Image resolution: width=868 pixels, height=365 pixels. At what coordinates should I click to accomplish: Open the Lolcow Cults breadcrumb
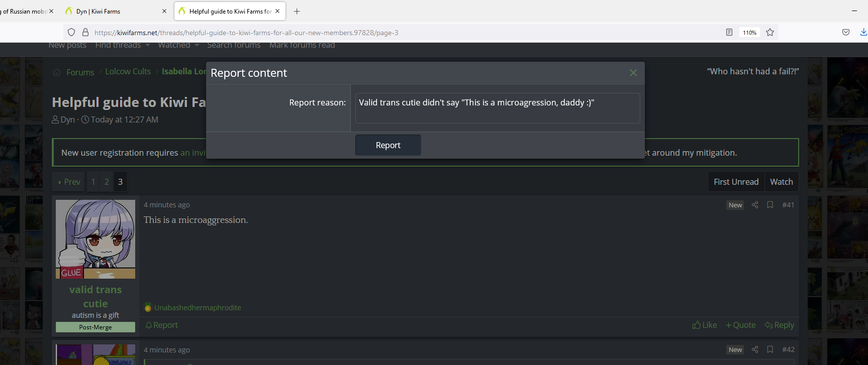point(128,71)
